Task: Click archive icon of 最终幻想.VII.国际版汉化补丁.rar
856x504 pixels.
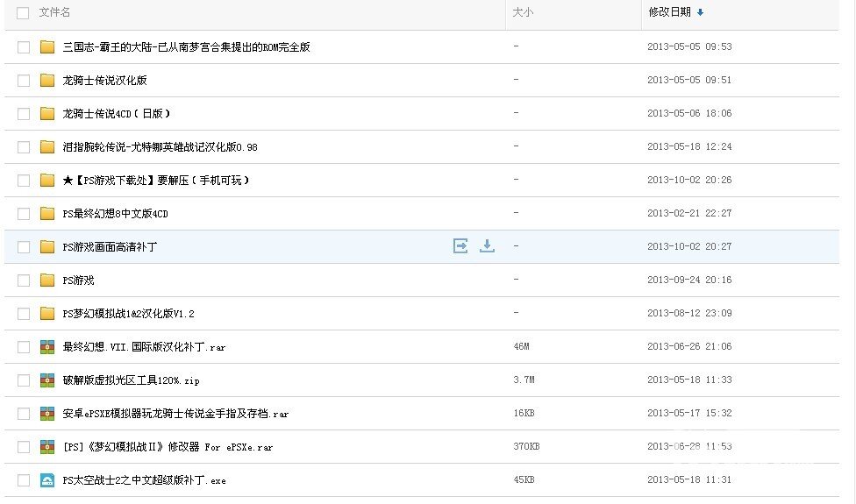Action: (47, 347)
